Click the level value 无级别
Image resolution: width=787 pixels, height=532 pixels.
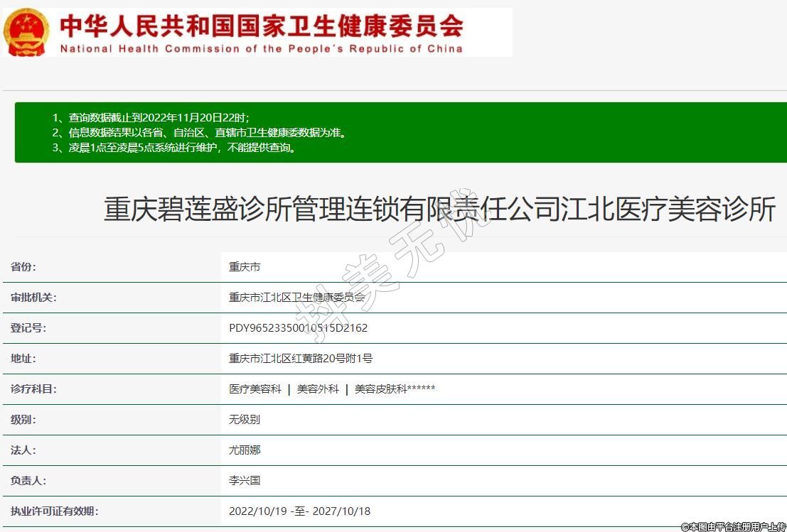245,420
